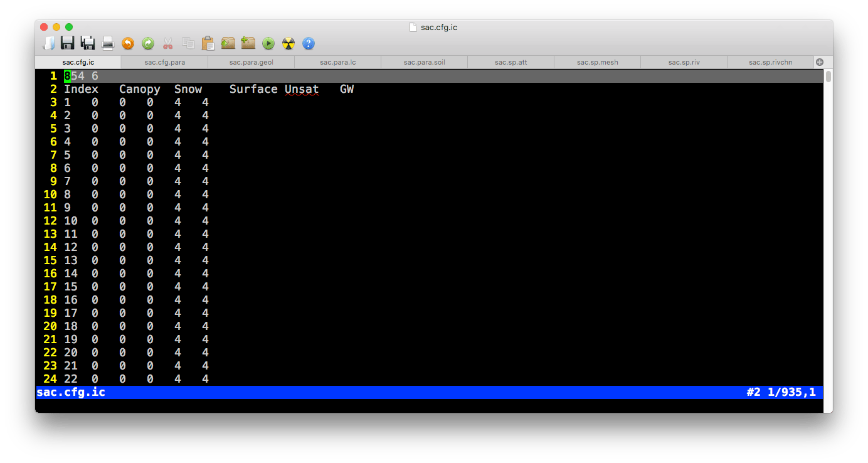Open the sac.para.geol tab
The image size is (868, 463).
251,62
